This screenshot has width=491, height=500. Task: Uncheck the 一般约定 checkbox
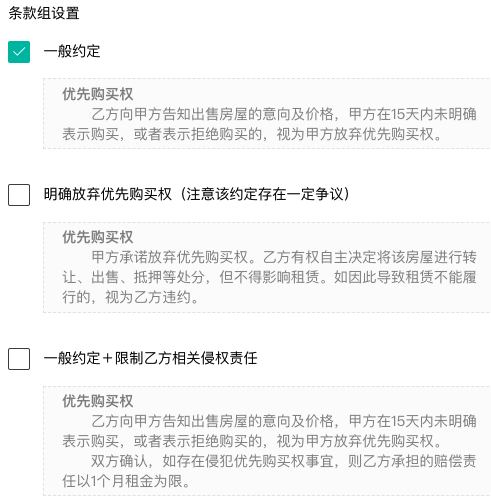pos(19,52)
